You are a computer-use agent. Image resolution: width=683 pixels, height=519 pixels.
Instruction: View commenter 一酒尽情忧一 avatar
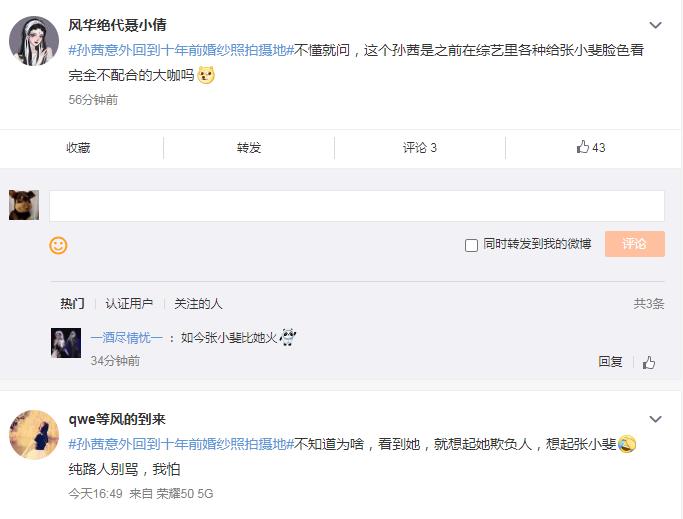coord(66,343)
